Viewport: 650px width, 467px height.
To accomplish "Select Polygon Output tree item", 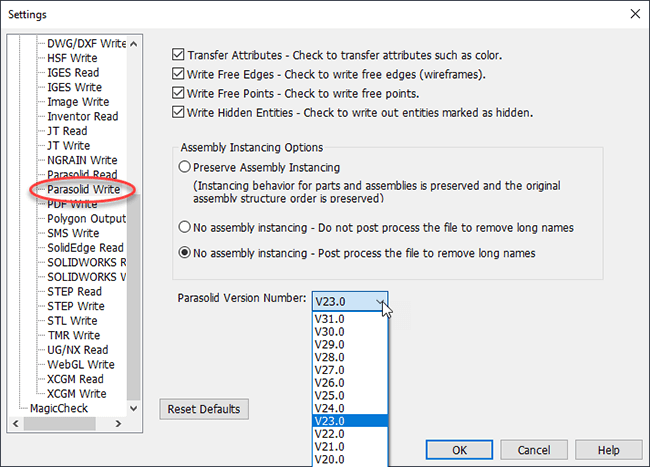I will pyautogui.click(x=86, y=218).
